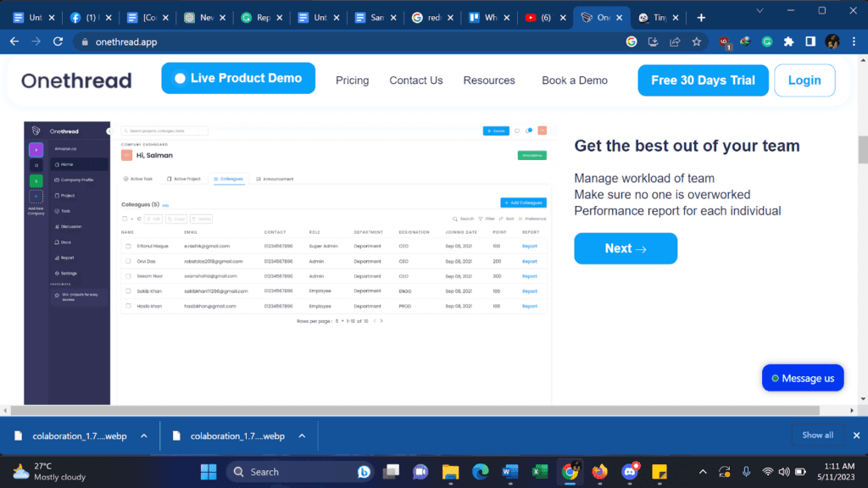Screen dimensions: 868x488
Task: Bookmark this page with the star icon
Action: (x=697, y=42)
